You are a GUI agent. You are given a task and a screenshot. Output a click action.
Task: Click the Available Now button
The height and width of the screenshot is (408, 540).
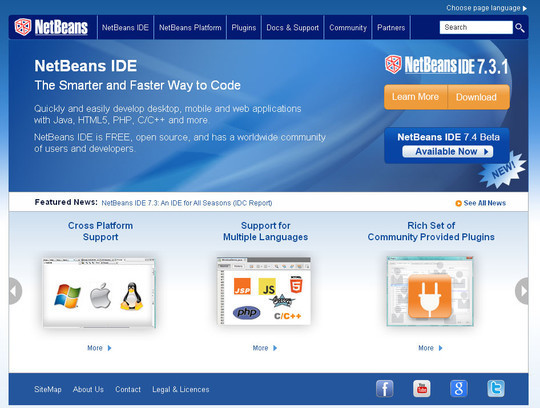[x=448, y=151]
